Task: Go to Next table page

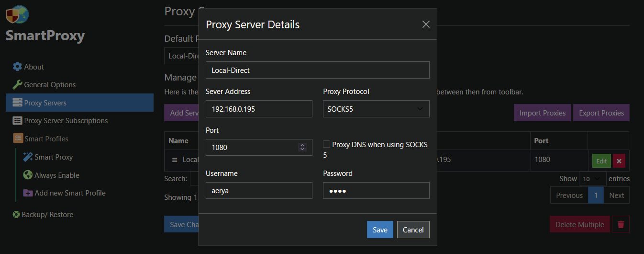Action: tap(616, 195)
